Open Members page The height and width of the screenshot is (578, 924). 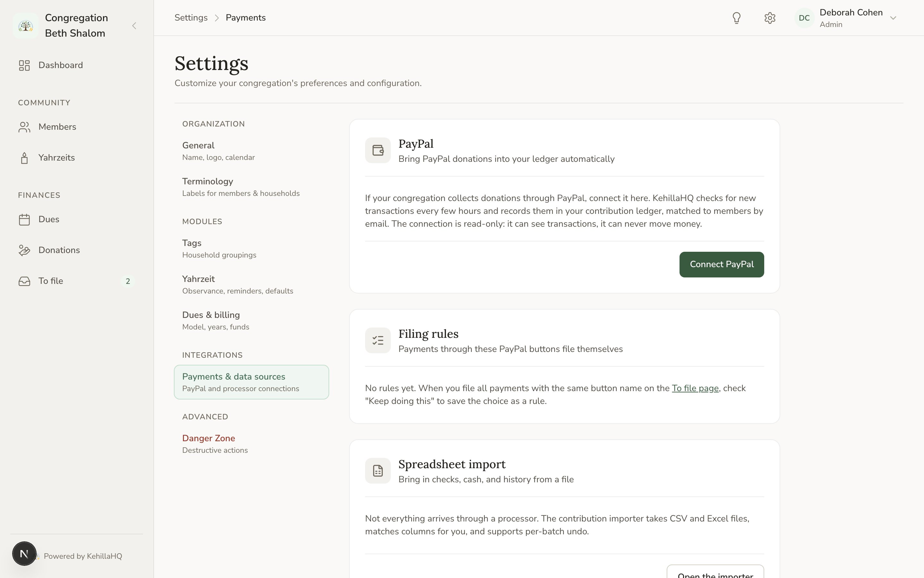(76, 127)
